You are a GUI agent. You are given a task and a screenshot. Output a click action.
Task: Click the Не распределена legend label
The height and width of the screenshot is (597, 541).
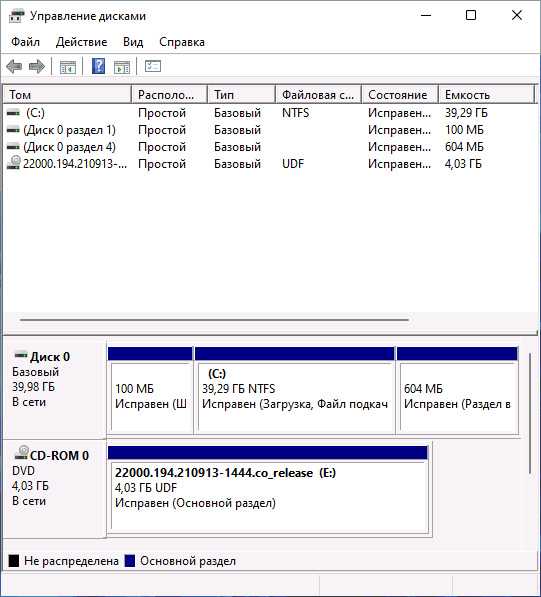(x=71, y=561)
